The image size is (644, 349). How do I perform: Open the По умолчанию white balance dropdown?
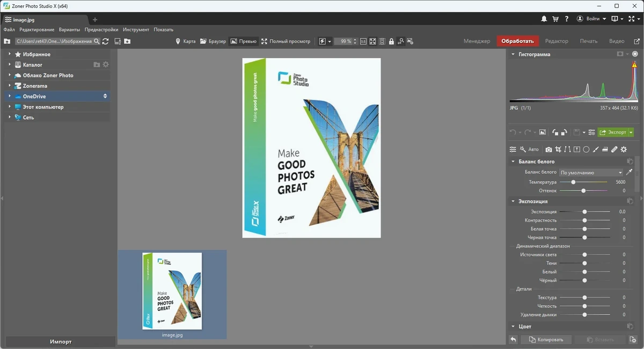click(x=591, y=173)
